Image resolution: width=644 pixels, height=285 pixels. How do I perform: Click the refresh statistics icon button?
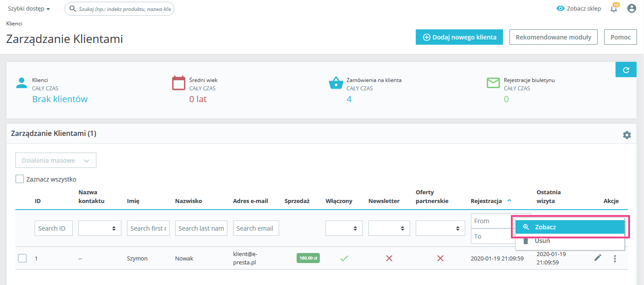[626, 70]
